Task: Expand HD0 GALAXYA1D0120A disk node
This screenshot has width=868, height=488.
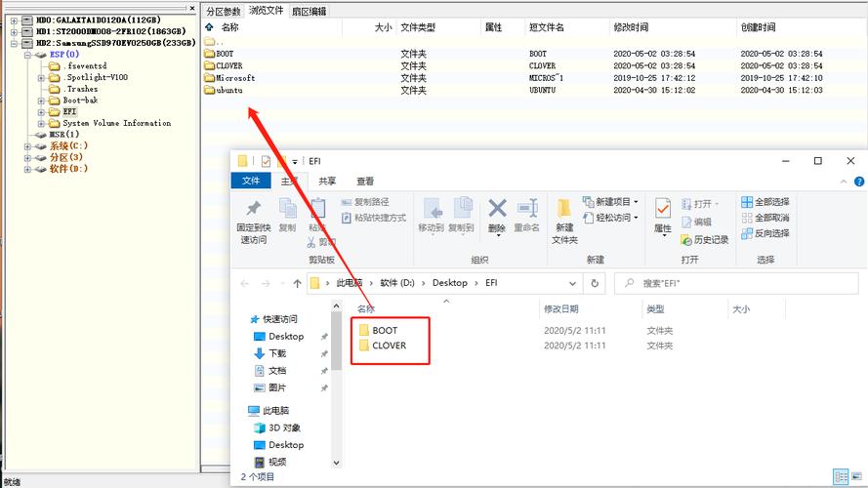Action: click(x=14, y=20)
